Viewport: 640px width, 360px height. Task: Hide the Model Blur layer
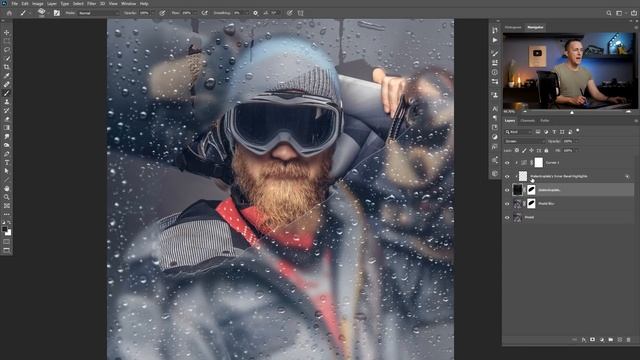coord(507,204)
